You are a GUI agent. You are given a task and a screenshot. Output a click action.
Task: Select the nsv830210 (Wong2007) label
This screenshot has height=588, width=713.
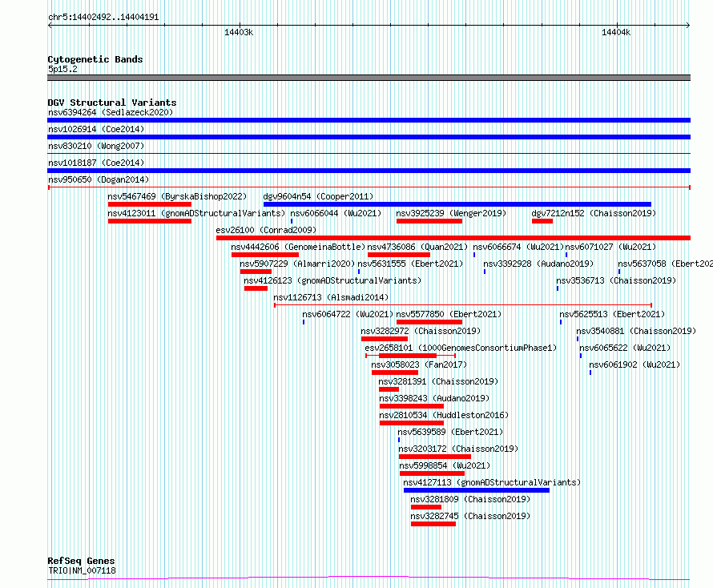96,146
